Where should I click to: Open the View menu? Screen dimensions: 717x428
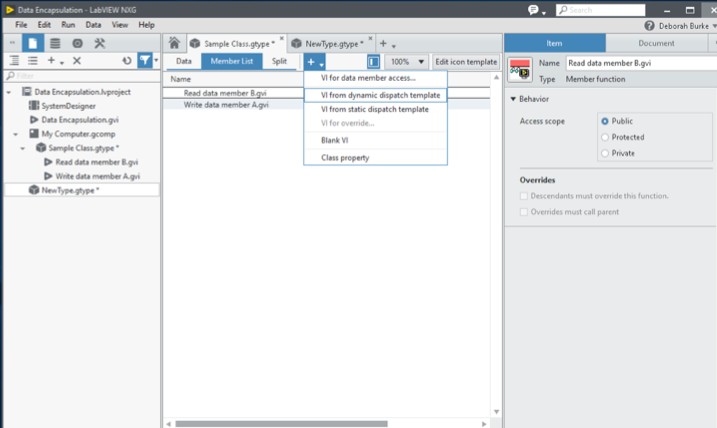pos(120,25)
